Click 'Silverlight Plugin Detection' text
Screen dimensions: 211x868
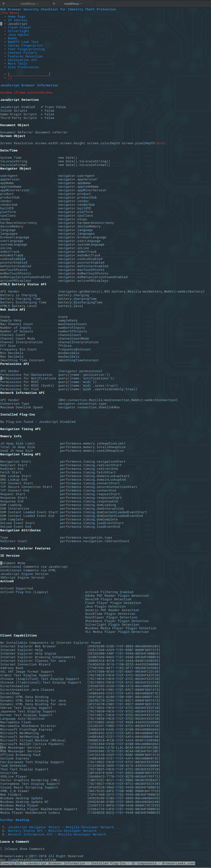pyautogui.click(x=112, y=624)
